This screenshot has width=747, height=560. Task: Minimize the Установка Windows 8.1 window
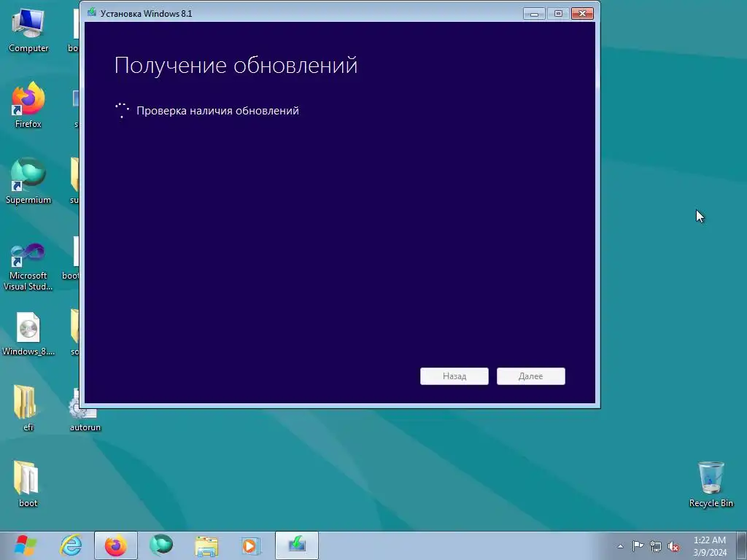[x=534, y=14]
